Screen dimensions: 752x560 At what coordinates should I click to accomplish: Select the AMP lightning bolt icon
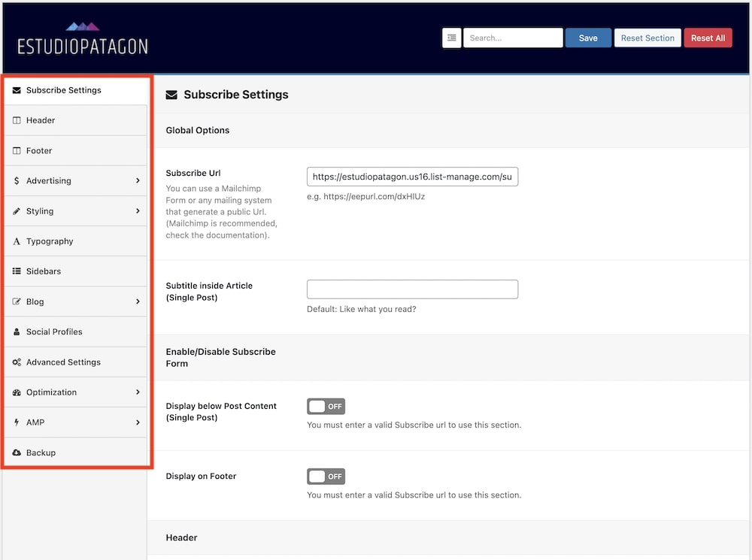click(17, 422)
